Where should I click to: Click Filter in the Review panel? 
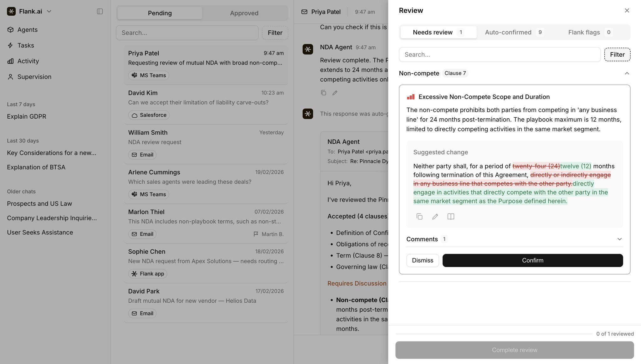pos(617,54)
